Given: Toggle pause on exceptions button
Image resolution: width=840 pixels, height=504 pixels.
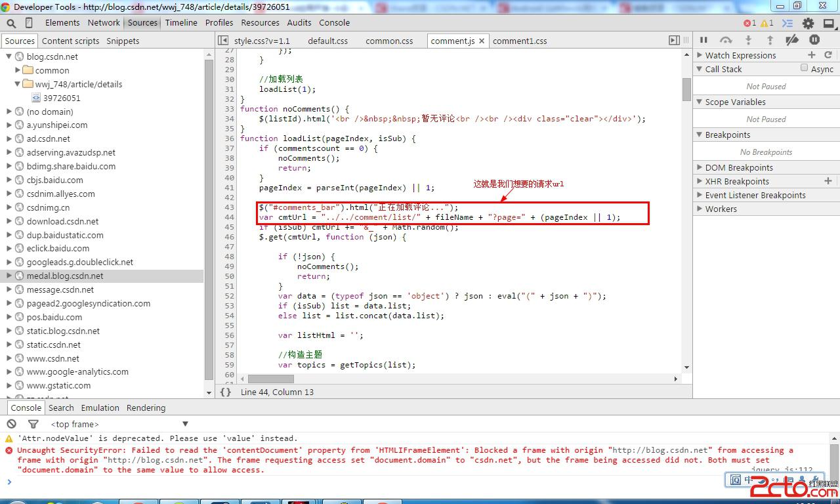Looking at the screenshot, I should coord(814,40).
